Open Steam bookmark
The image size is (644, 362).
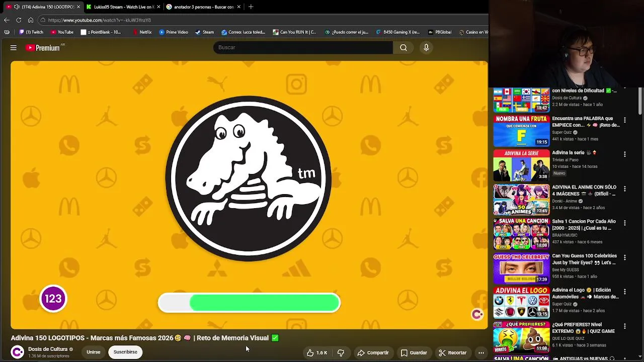[204, 32]
